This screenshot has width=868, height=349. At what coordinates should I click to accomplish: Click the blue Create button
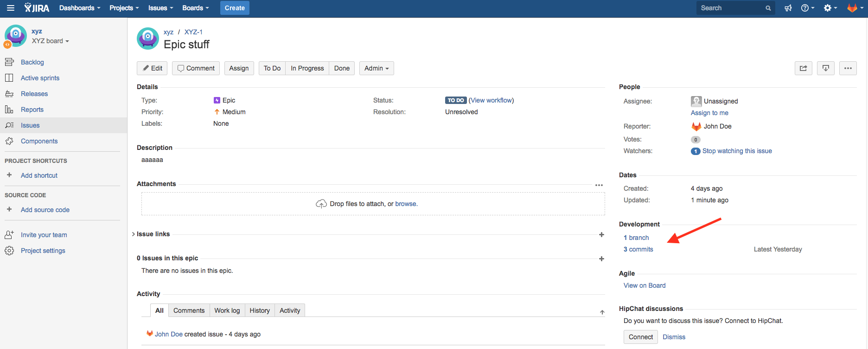coord(235,8)
